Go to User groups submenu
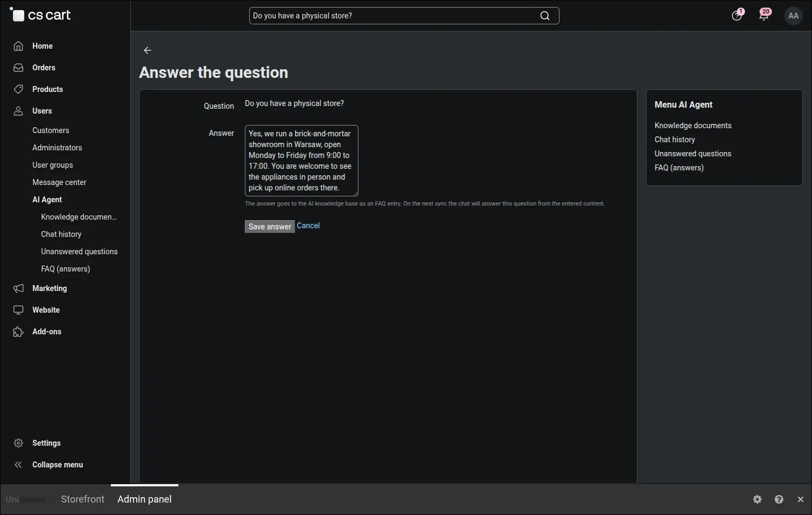Screen dimensions: 812x515 pyautogui.click(x=52, y=165)
